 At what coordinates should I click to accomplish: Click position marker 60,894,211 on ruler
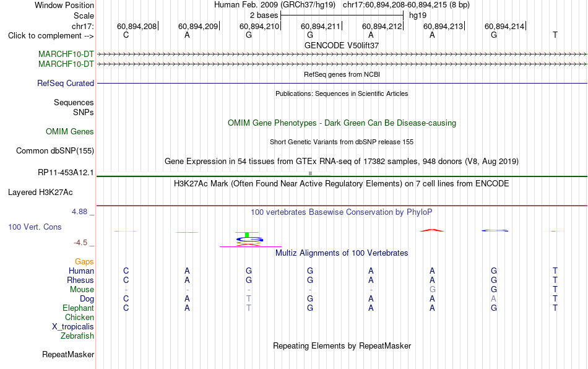[321, 26]
